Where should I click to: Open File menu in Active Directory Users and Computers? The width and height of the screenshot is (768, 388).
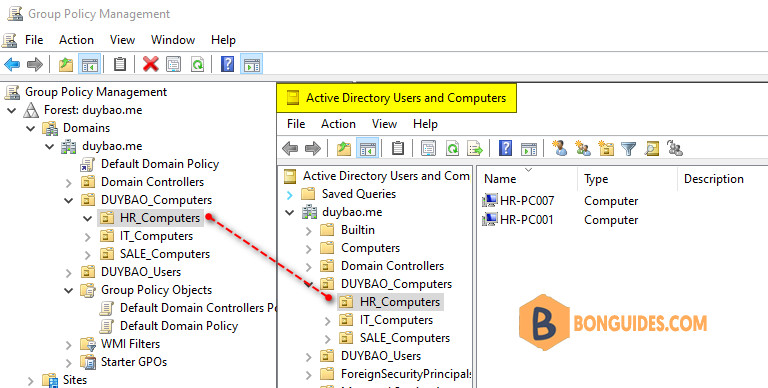pyautogui.click(x=296, y=124)
